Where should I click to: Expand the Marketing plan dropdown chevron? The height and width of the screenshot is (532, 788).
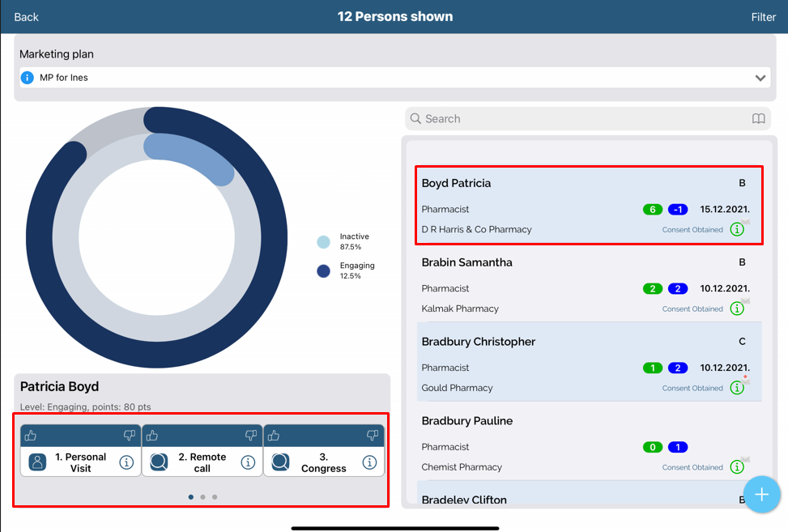click(760, 78)
